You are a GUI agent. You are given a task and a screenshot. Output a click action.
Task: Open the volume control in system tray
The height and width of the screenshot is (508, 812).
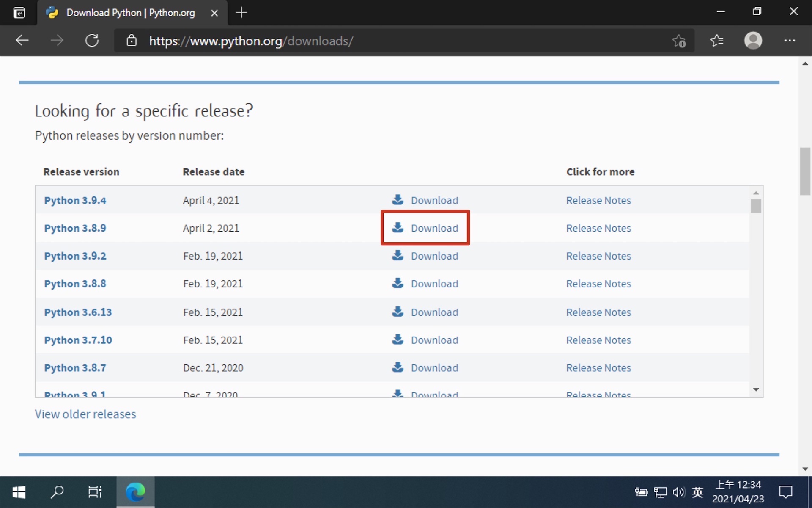pos(679,492)
